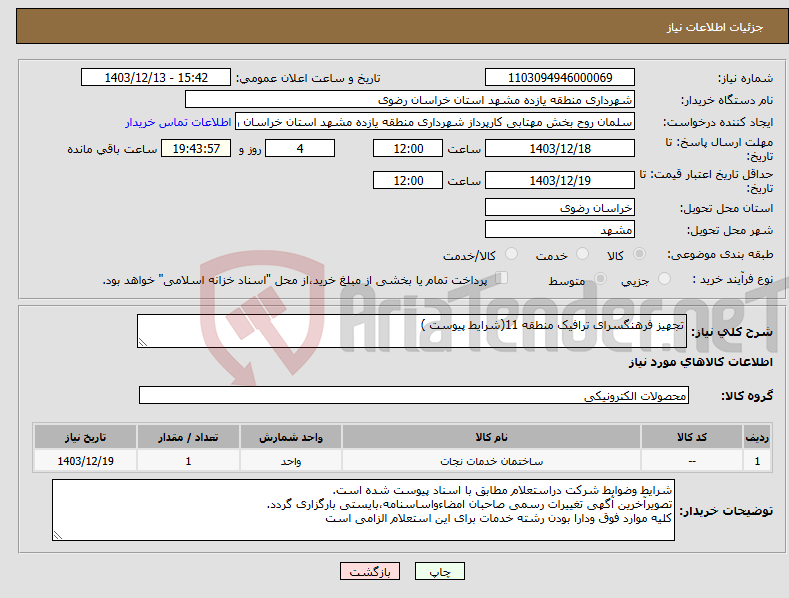This screenshot has height=598, width=789.
Task: Click the طبقه بندی موضوعی label
Action: tap(720, 255)
